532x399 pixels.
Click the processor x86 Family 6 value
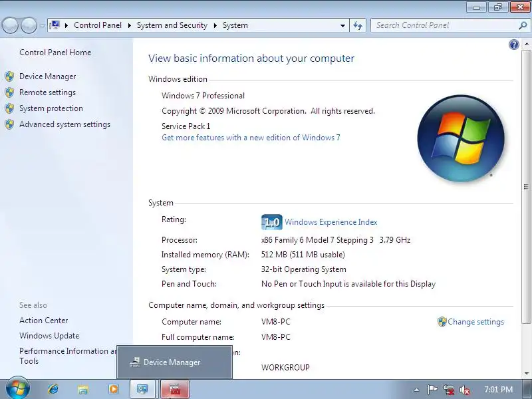336,240
